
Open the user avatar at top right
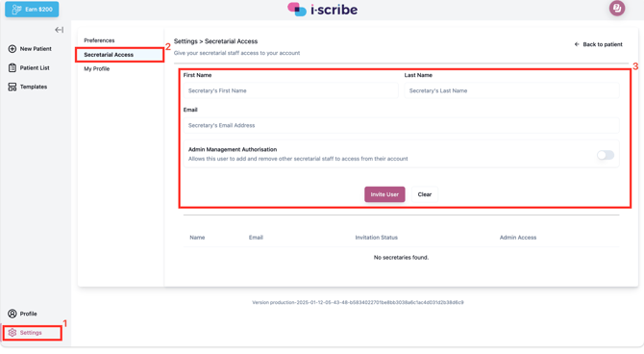coord(617,9)
